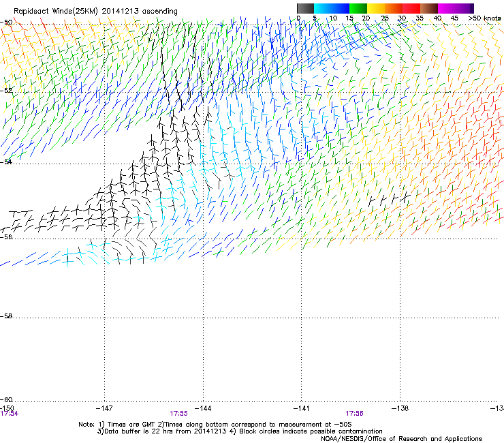Viewport: 504px width, 443px height.
Task: Click the yellow 20-25 knots legend swatch
Action: click(x=376, y=8)
